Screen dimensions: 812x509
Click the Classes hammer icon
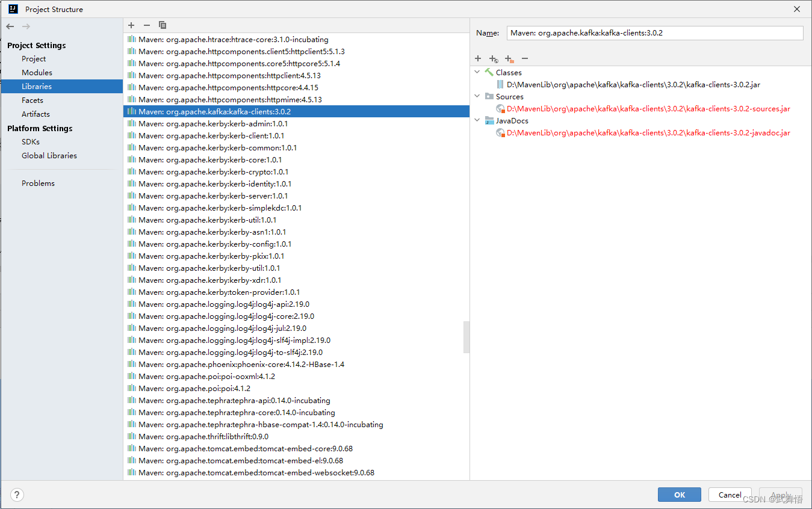click(489, 72)
